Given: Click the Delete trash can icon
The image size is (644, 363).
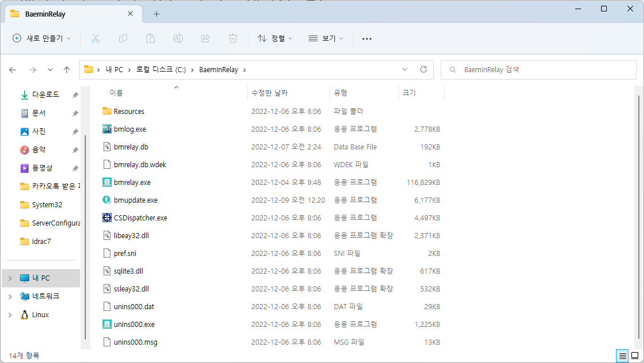Looking at the screenshot, I should [233, 38].
